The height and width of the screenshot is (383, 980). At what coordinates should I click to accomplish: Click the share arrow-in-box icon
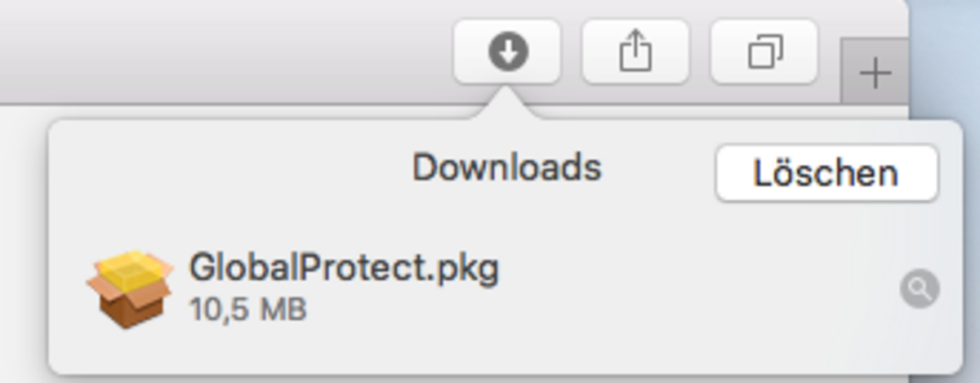tap(635, 53)
